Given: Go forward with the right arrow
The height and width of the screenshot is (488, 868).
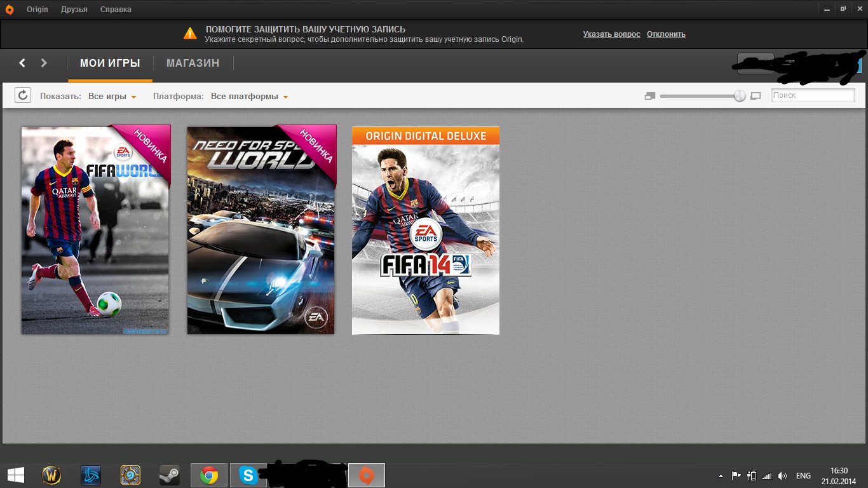Looking at the screenshot, I should click(x=44, y=63).
